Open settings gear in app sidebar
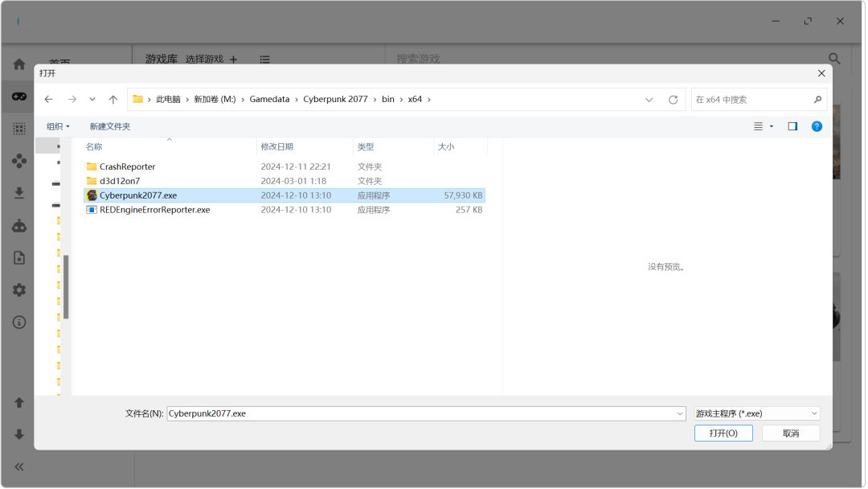 point(19,290)
